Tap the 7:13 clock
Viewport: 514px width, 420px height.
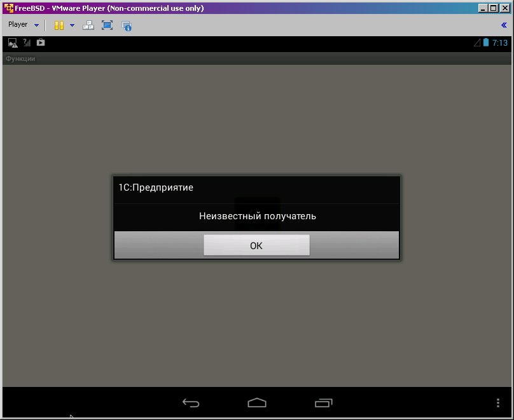500,43
